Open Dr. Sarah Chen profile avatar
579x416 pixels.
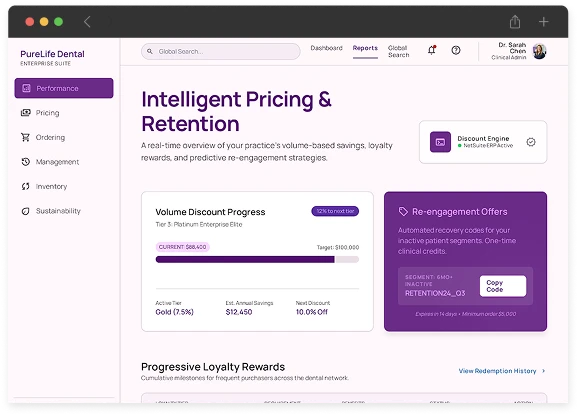[x=539, y=51]
